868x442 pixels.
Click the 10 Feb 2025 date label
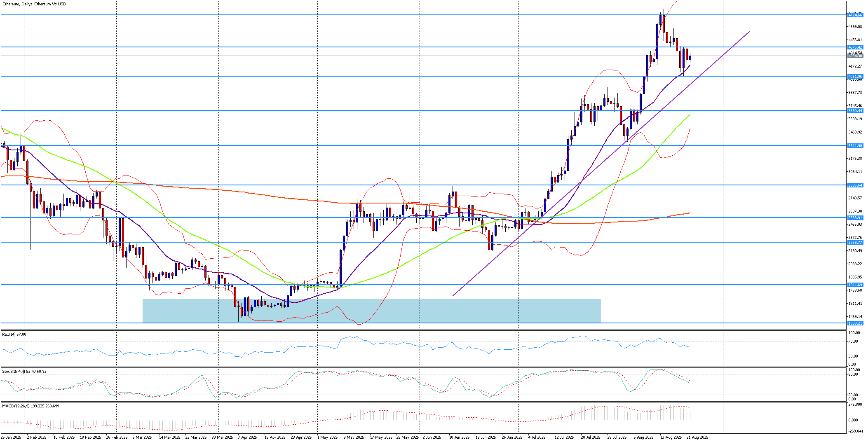tap(64, 437)
